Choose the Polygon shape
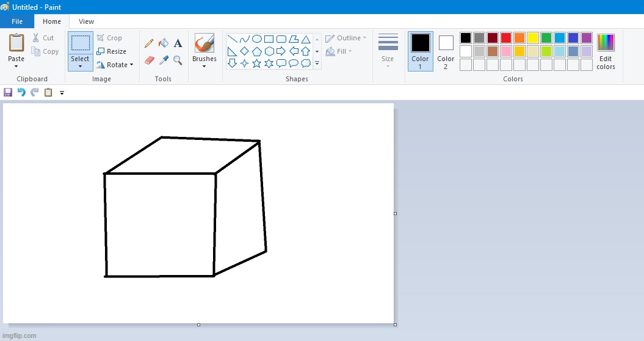The height and width of the screenshot is (341, 644). (294, 39)
